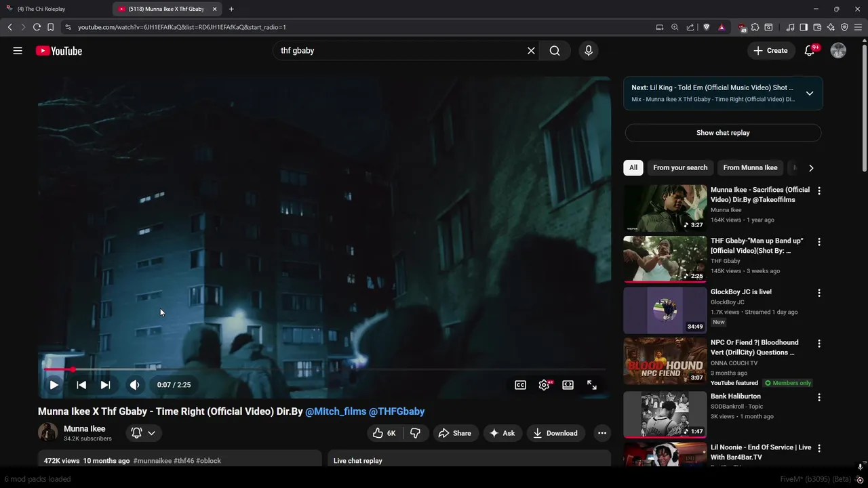Open options for the Munna Ikee Sacrifices video

[x=819, y=191]
